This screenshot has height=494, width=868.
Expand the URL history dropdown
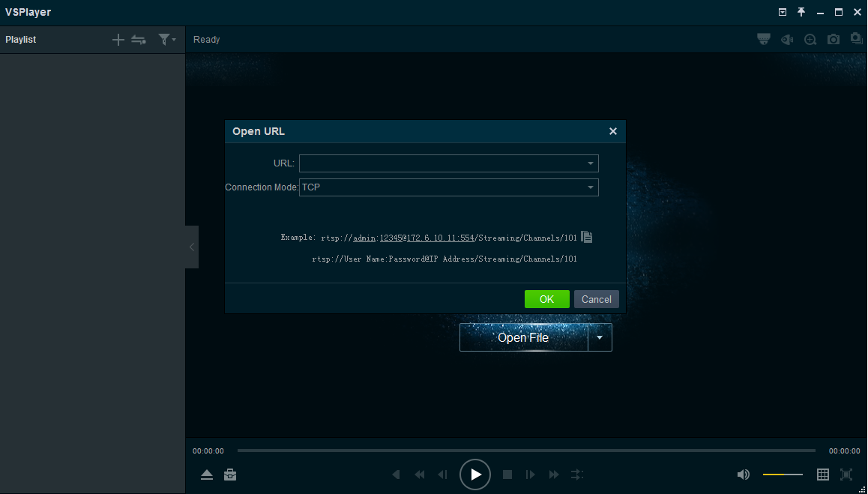click(x=591, y=163)
